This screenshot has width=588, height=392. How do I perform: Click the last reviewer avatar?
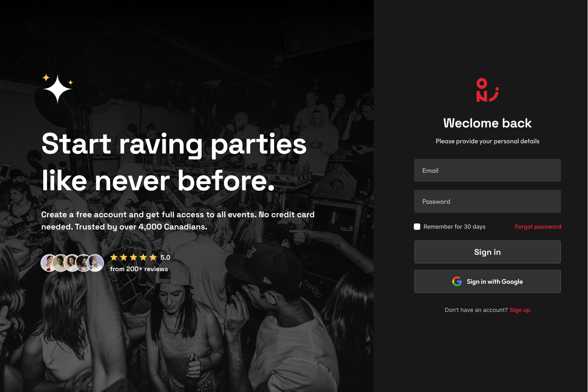click(x=95, y=263)
